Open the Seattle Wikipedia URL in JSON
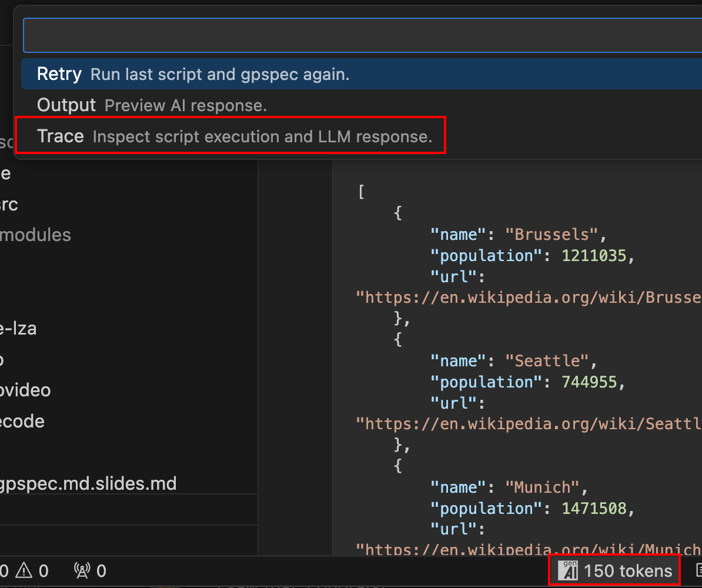This screenshot has height=588, width=702. tap(529, 424)
